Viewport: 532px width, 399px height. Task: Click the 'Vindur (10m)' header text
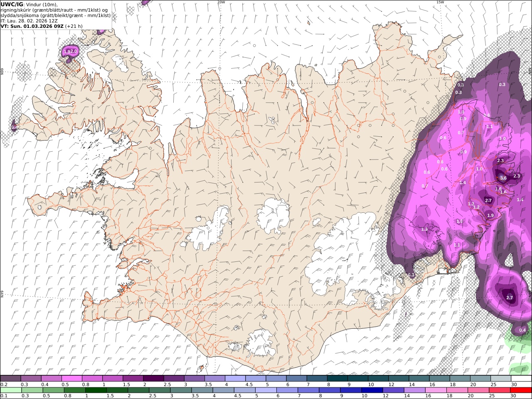tap(42, 4)
